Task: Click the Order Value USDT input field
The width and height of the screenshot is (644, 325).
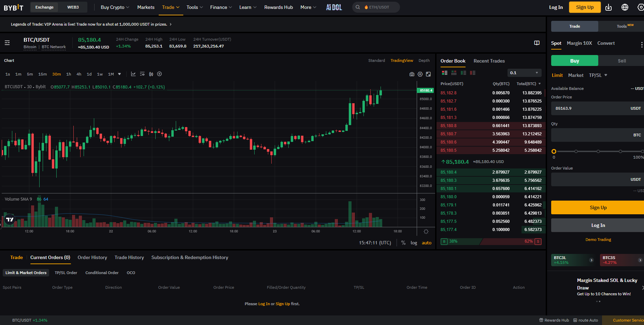Action: click(x=598, y=179)
